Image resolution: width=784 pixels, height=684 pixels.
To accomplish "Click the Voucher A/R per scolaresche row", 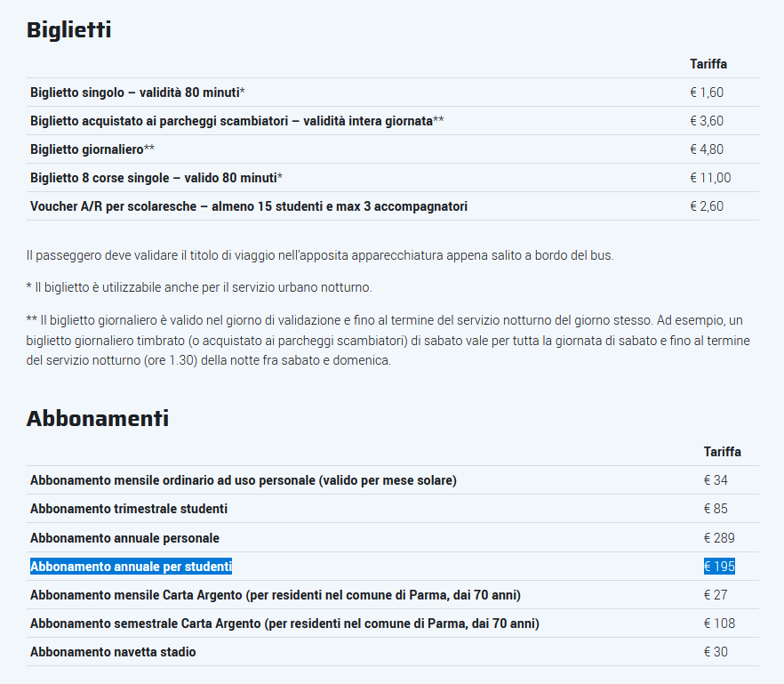I will click(x=248, y=206).
